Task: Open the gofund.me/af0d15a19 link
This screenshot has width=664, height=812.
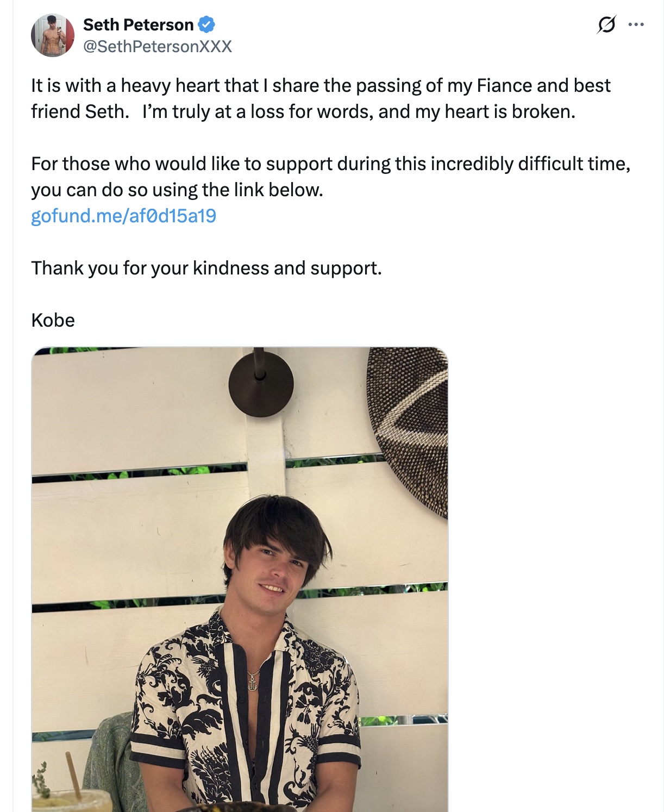Action: point(123,216)
